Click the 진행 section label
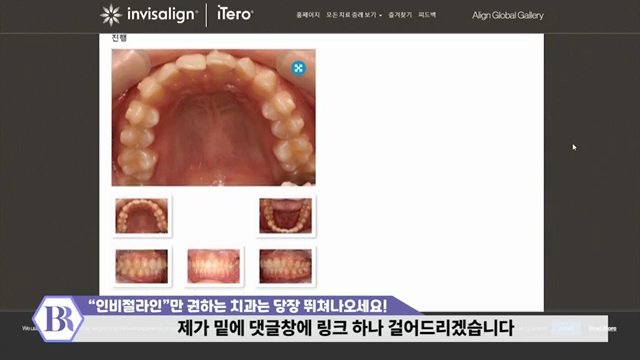Viewport: 640px width, 360px height. point(119,38)
